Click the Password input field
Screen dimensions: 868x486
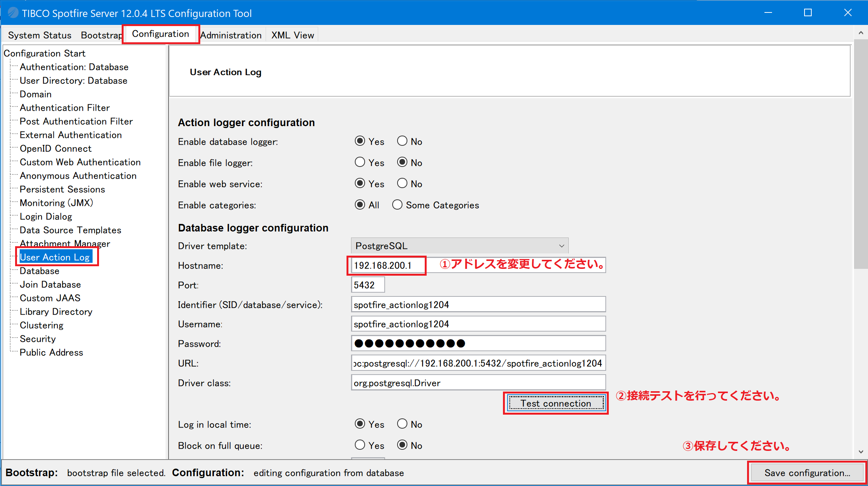(478, 343)
